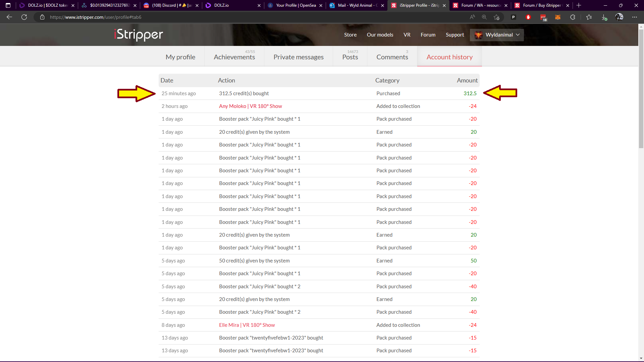The image size is (644, 362).
Task: Switch to Your Profile OpenSea tab
Action: click(x=295, y=5)
